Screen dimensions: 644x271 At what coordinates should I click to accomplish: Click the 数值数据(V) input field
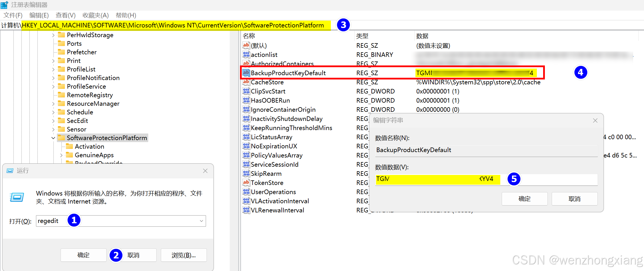[x=486, y=179]
